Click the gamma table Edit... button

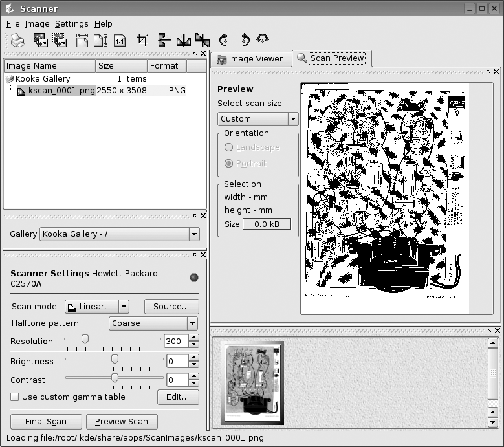click(178, 397)
